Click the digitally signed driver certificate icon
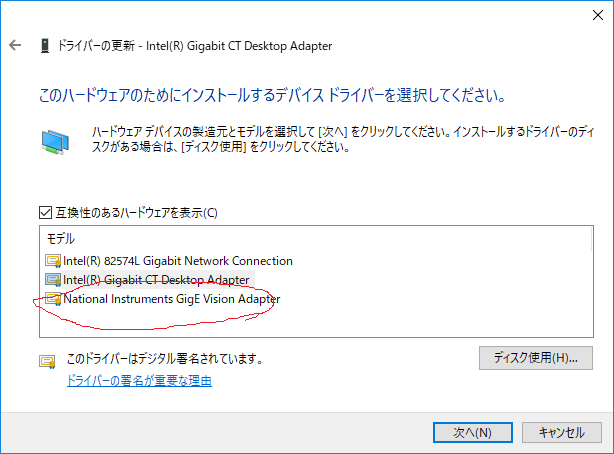The width and height of the screenshot is (614, 454). click(x=47, y=361)
